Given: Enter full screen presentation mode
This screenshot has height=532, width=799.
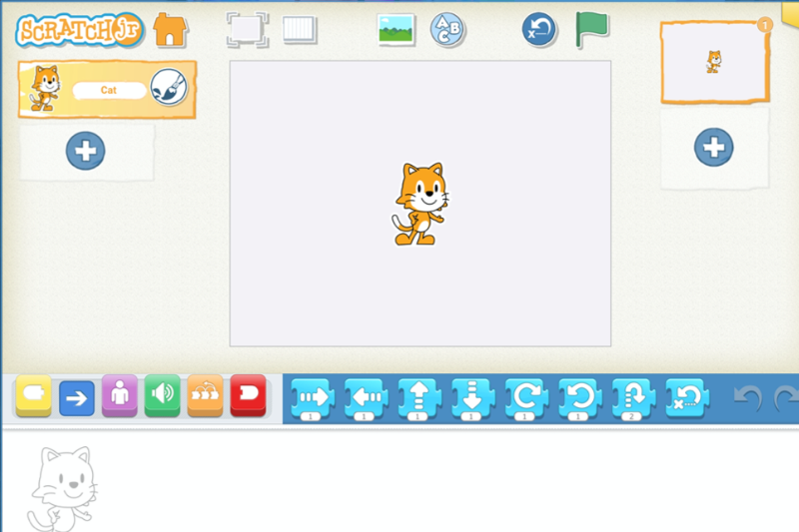Looking at the screenshot, I should click(x=247, y=30).
